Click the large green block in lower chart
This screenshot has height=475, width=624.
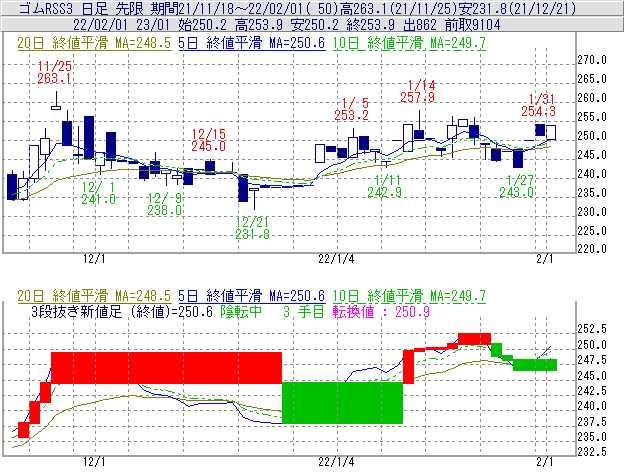coord(342,403)
